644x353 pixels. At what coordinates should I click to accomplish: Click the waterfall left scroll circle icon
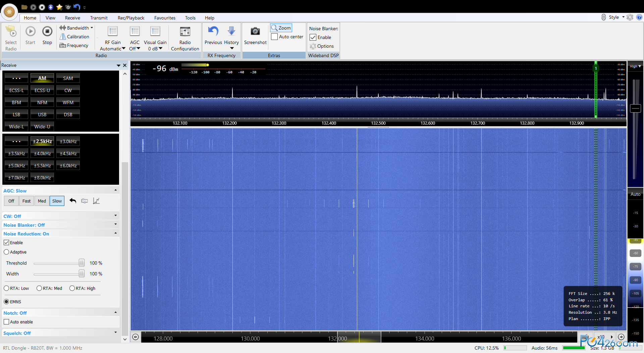pos(136,337)
